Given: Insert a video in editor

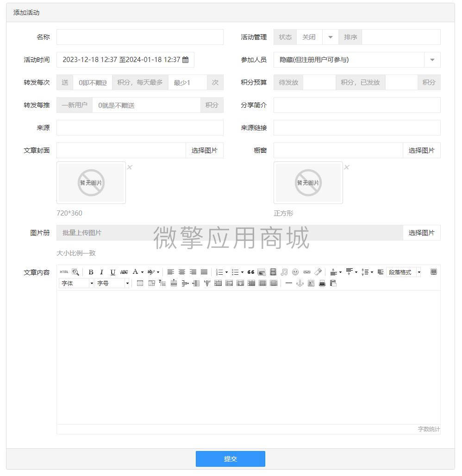Looking at the screenshot, I should [x=273, y=272].
